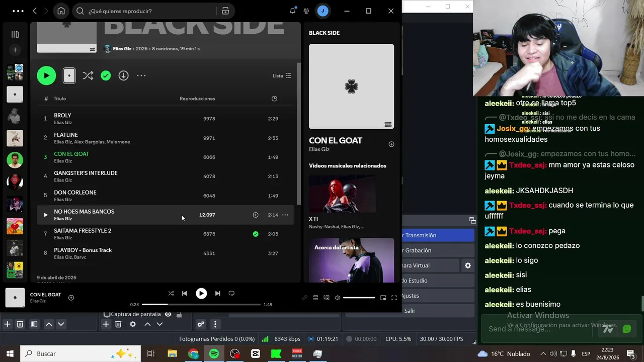
Task: Open the Spotify miniplayer
Action: (383, 298)
